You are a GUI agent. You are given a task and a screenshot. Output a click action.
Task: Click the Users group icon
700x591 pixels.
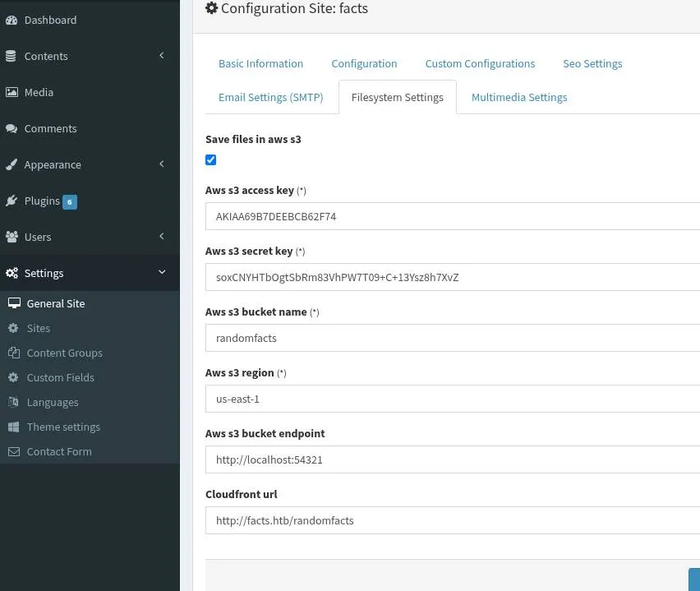click(x=12, y=237)
